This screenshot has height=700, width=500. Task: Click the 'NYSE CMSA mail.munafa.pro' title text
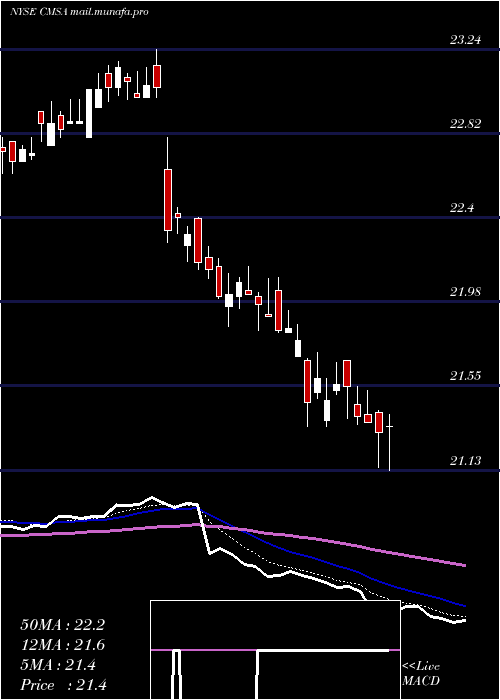[x=79, y=12]
